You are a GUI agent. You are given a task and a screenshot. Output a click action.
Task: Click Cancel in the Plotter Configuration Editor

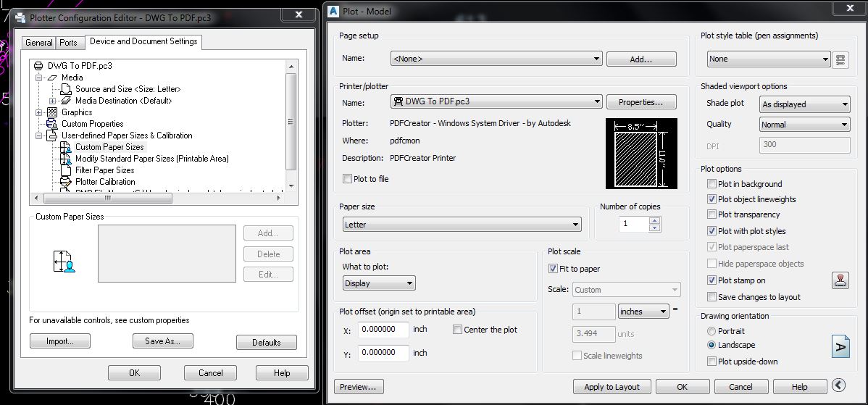pos(210,373)
